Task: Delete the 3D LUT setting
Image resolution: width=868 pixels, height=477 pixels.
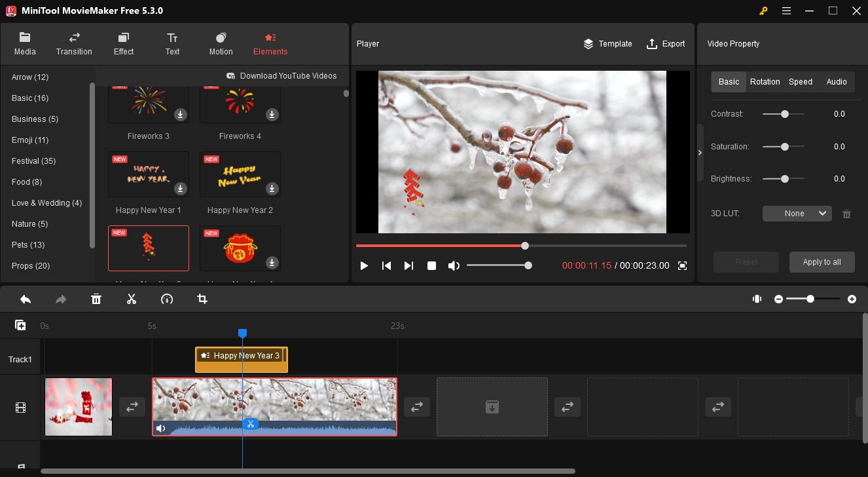Action: pos(846,214)
